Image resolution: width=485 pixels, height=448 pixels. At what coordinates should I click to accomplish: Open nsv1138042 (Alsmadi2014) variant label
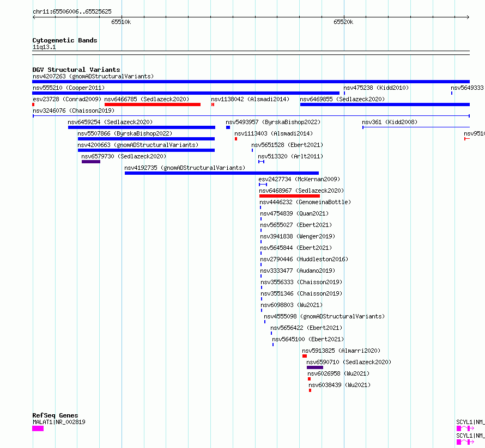tap(250, 99)
